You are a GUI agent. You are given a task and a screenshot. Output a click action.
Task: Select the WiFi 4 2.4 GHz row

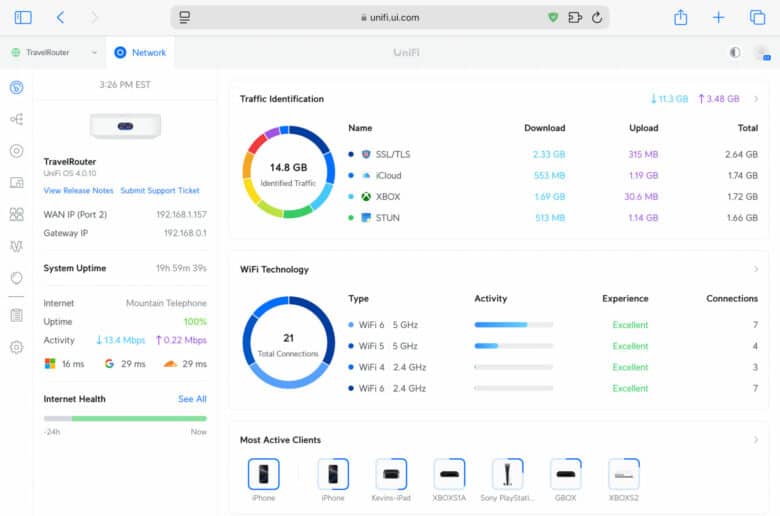[553, 367]
